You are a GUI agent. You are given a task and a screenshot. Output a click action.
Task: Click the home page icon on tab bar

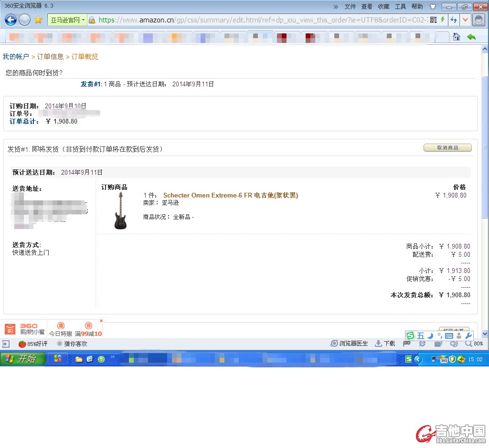coord(457,37)
